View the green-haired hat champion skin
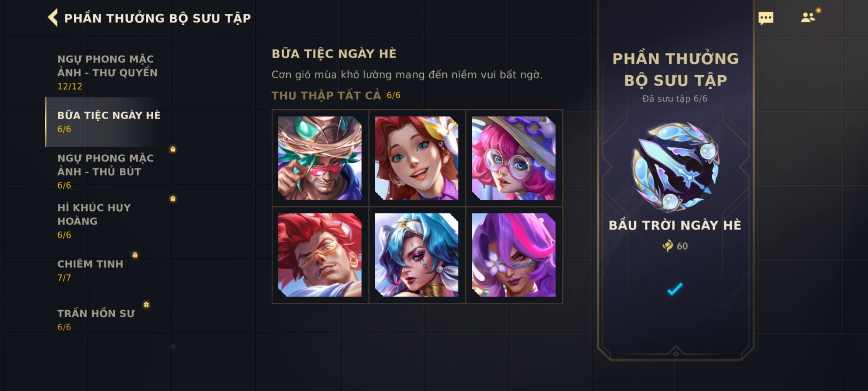The width and height of the screenshot is (868, 391). (320, 158)
